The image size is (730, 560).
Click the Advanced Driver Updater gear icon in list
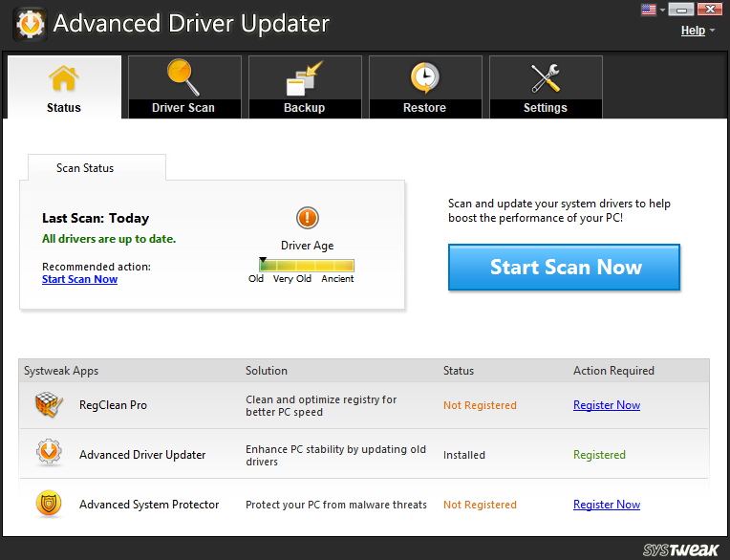click(x=49, y=452)
